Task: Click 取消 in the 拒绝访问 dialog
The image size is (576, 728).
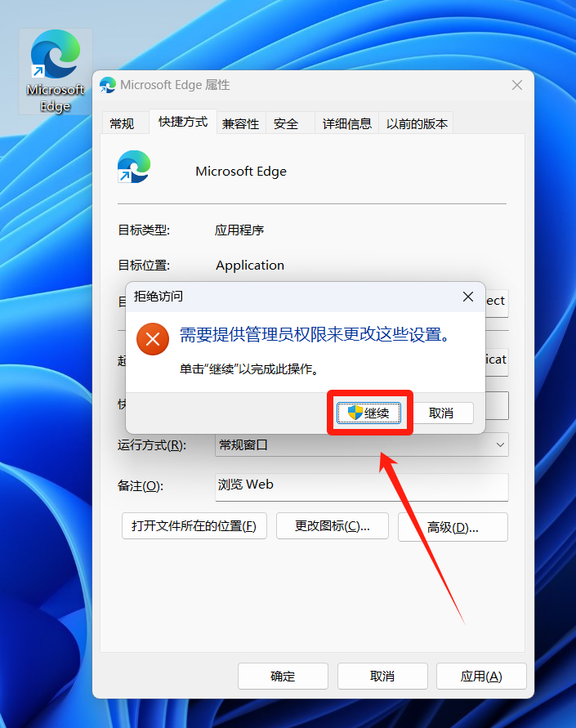Action: pyautogui.click(x=441, y=413)
